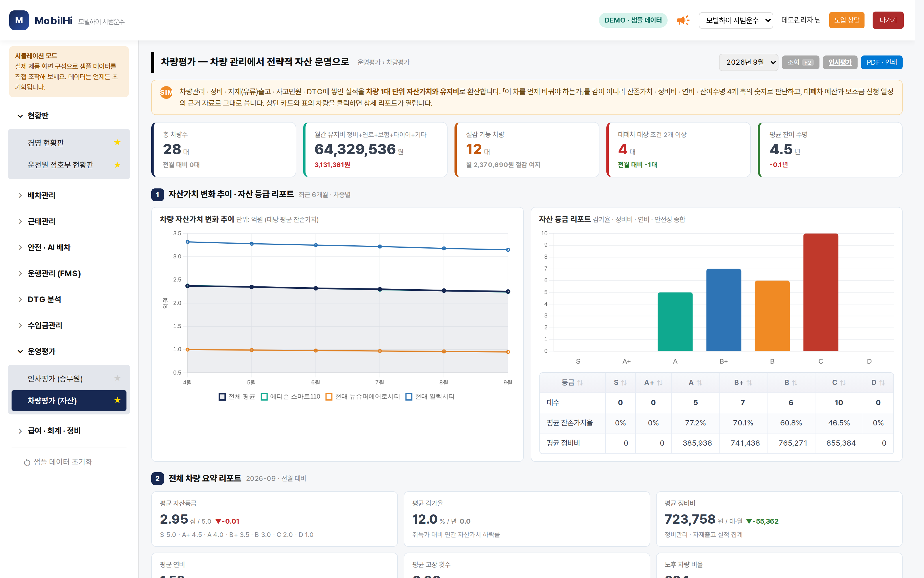Toggle 현대 뉴슈퍼에어로시티 legend series
The image size is (924, 578).
click(x=363, y=397)
